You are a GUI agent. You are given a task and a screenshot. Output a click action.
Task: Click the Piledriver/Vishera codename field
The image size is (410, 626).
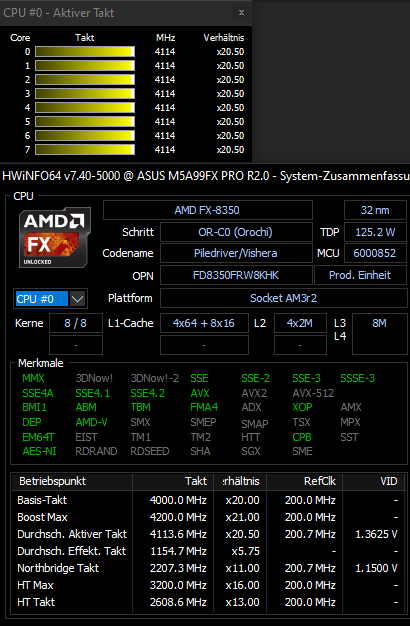tap(236, 253)
